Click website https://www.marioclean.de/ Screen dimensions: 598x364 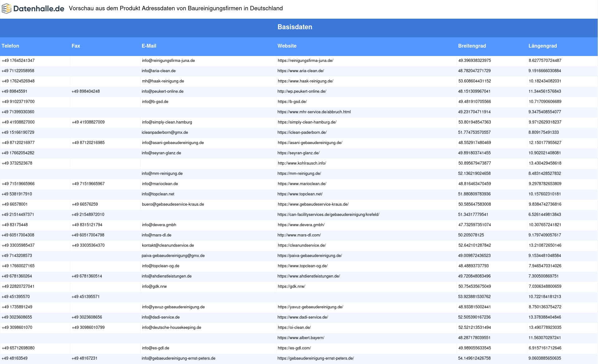[302, 184]
